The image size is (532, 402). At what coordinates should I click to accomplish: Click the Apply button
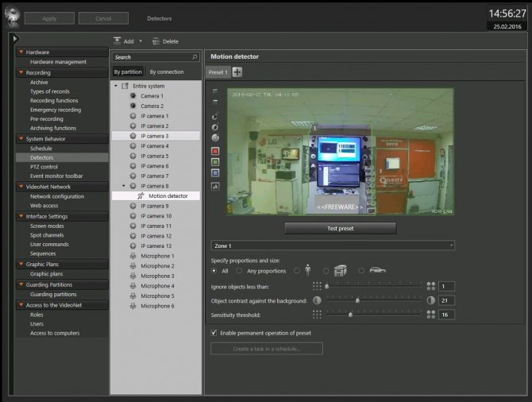coord(49,18)
